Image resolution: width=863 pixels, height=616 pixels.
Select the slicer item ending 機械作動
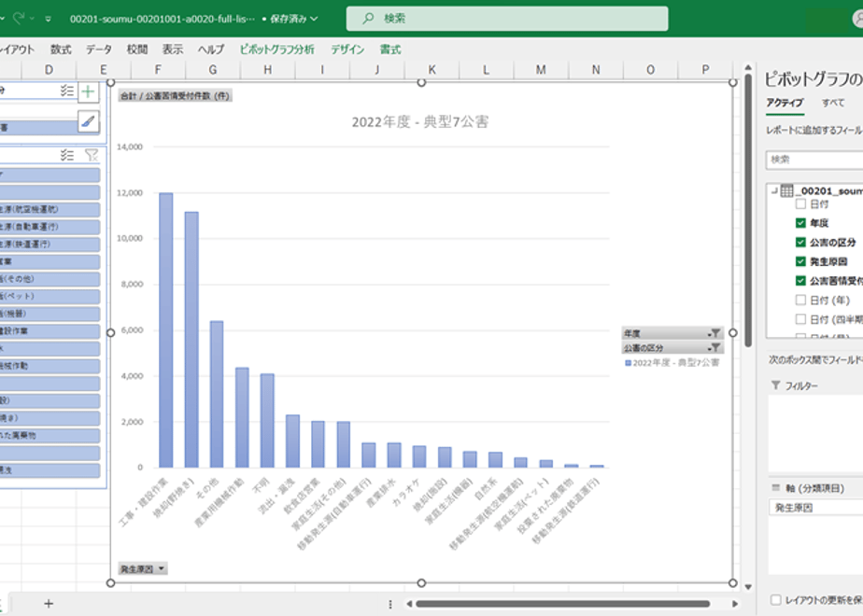coord(50,366)
